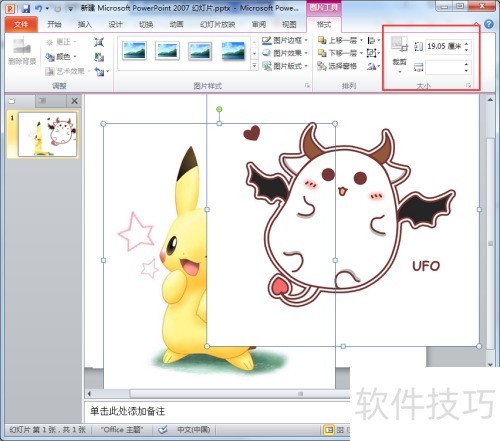The image size is (500, 441).
Task: Switch to Normal view in status bar
Action: click(x=328, y=430)
